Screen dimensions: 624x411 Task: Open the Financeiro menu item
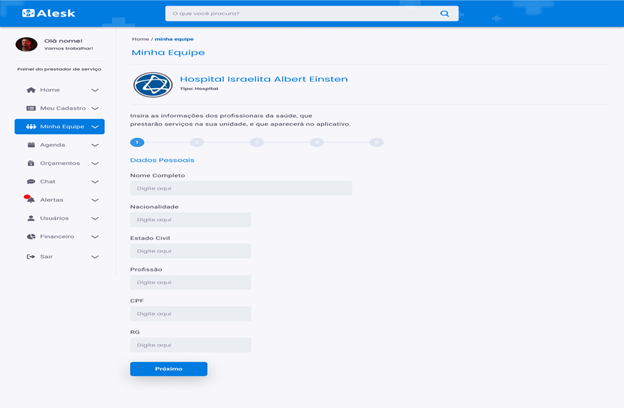(x=60, y=236)
